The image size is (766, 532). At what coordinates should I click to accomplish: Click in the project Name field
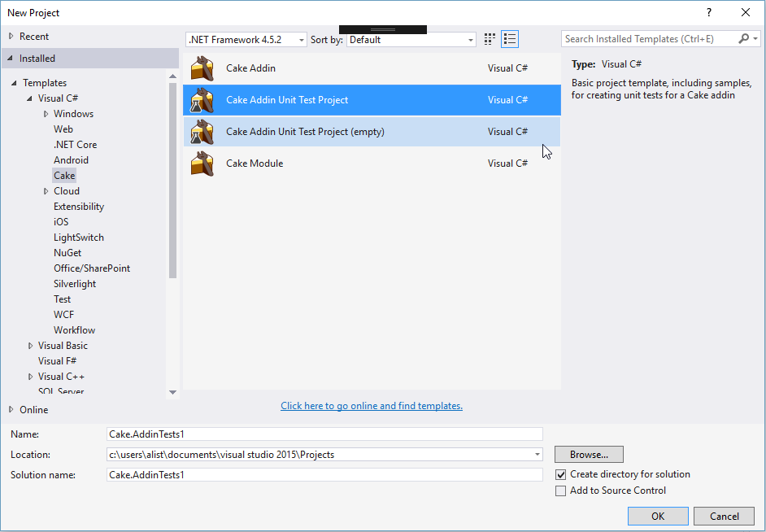click(324, 434)
